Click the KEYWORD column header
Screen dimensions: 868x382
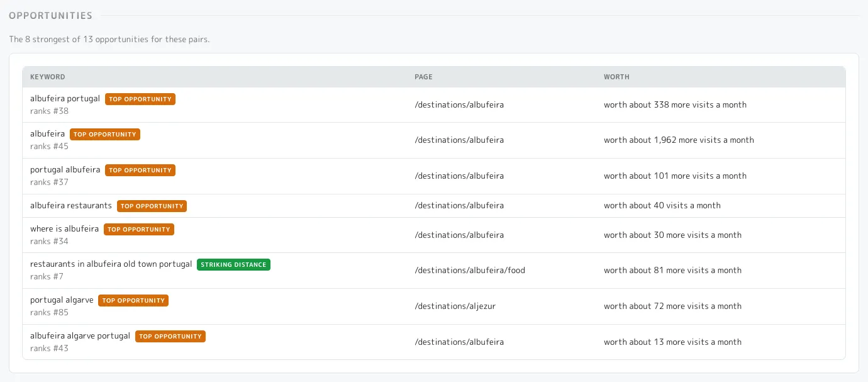tap(48, 77)
